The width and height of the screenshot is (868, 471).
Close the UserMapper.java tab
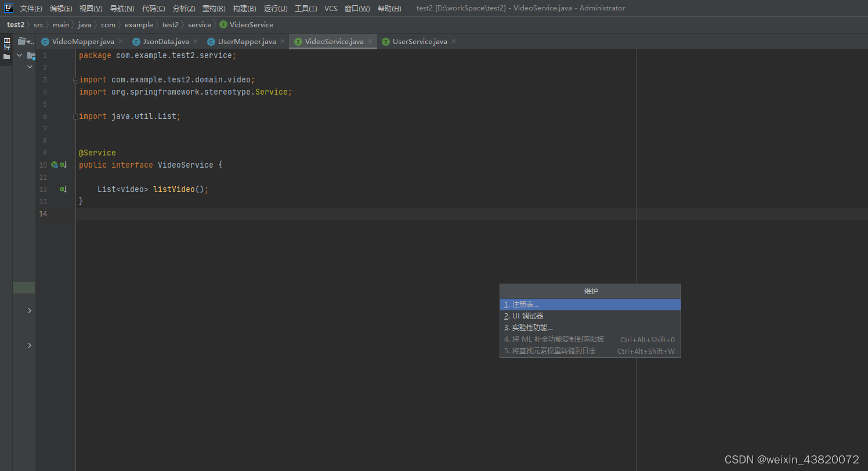coord(283,42)
